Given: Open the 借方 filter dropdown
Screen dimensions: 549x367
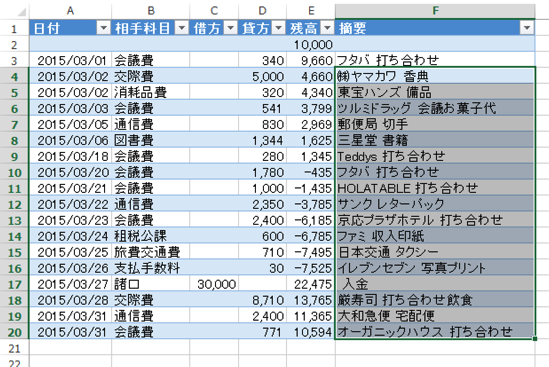Looking at the screenshot, I should tap(230, 28).
